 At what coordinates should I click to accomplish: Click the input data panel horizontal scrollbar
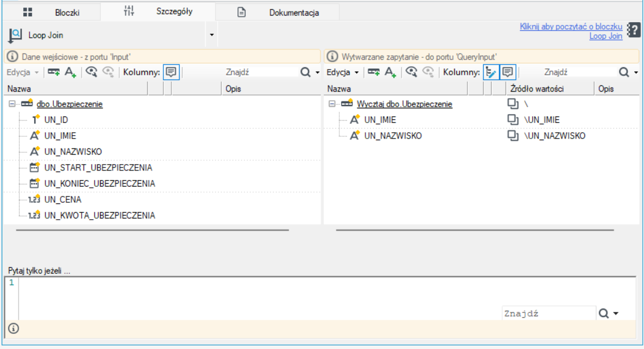click(x=152, y=230)
